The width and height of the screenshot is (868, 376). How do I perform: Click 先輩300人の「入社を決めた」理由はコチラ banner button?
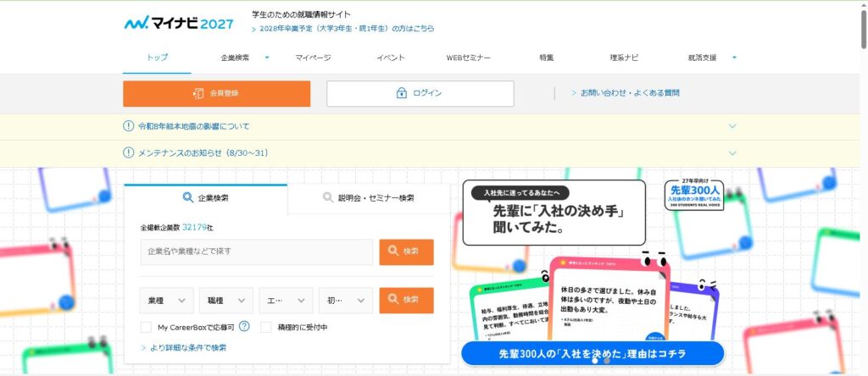pos(593,353)
